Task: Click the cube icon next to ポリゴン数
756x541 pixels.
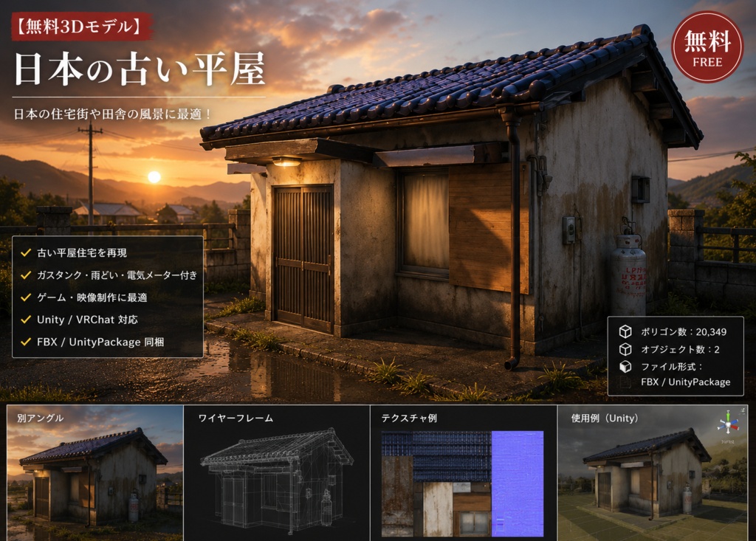Action: pos(625,331)
